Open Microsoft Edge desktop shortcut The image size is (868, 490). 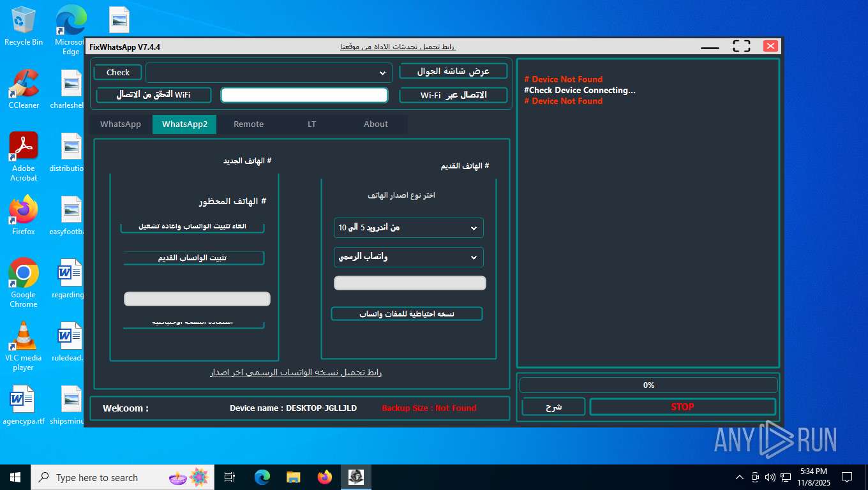click(x=70, y=30)
